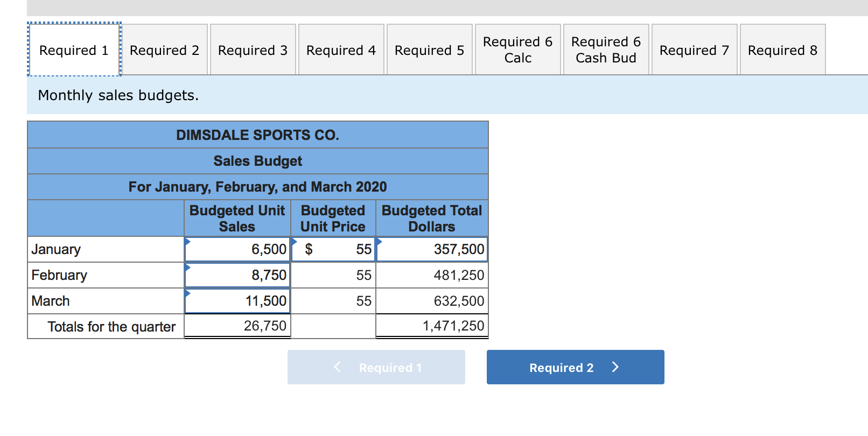Screen dimensions: 868x436
Task: Open the Required 1 tab
Action: (x=74, y=50)
